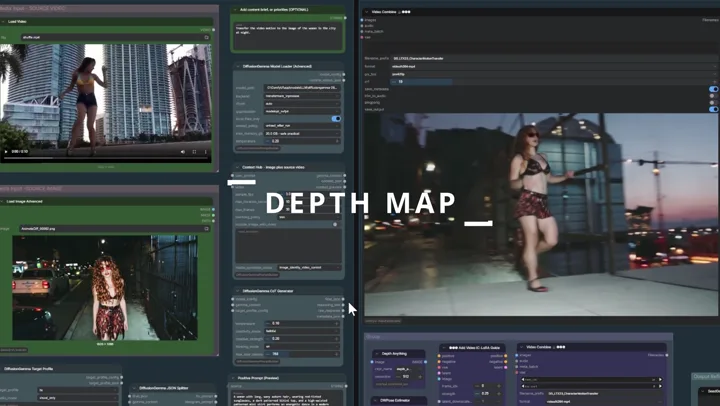
Task: Click the left arrow on loop_count in lower Video Combine
Action: click(x=523, y=386)
